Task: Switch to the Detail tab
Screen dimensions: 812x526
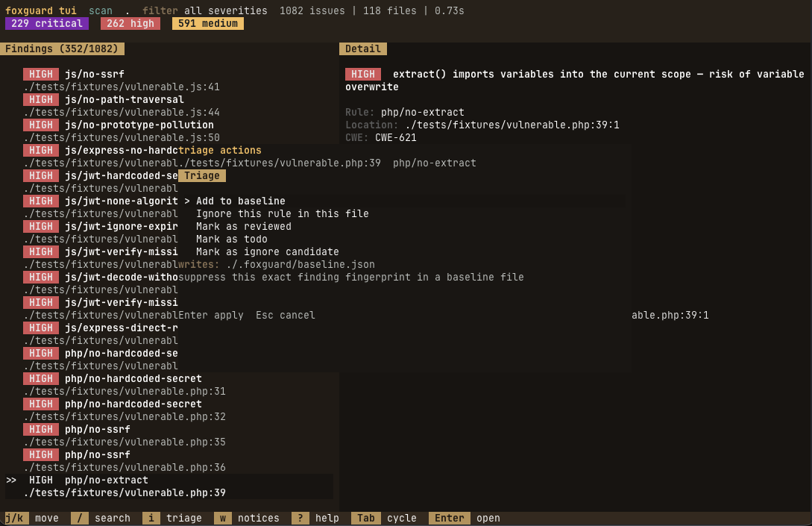Action: pos(363,48)
